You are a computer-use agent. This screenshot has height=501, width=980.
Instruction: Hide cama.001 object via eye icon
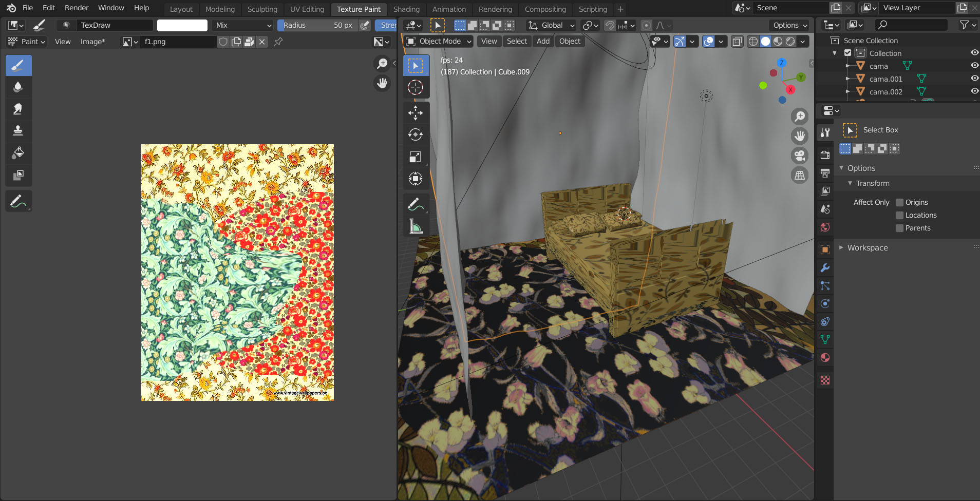tap(974, 79)
